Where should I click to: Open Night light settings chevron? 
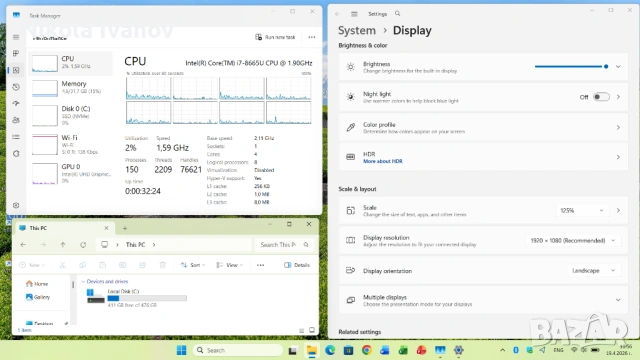click(x=618, y=97)
